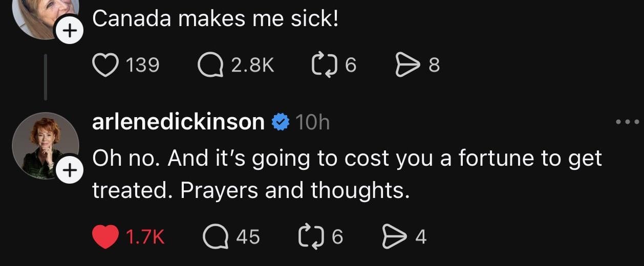Share arlenedickinson's reply via send icon
This screenshot has height=266, width=644.
(x=394, y=237)
